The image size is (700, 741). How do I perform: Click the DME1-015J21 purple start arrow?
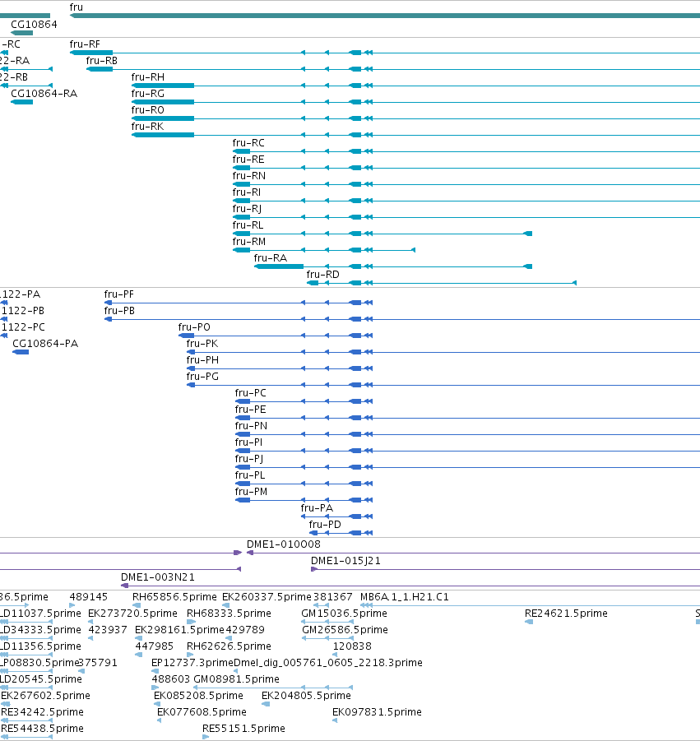tap(314, 569)
